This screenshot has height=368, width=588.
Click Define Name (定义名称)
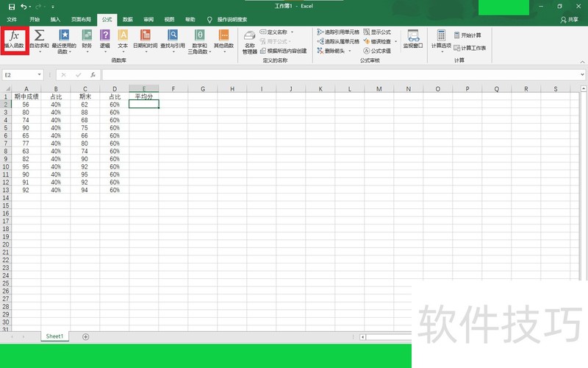tap(273, 32)
